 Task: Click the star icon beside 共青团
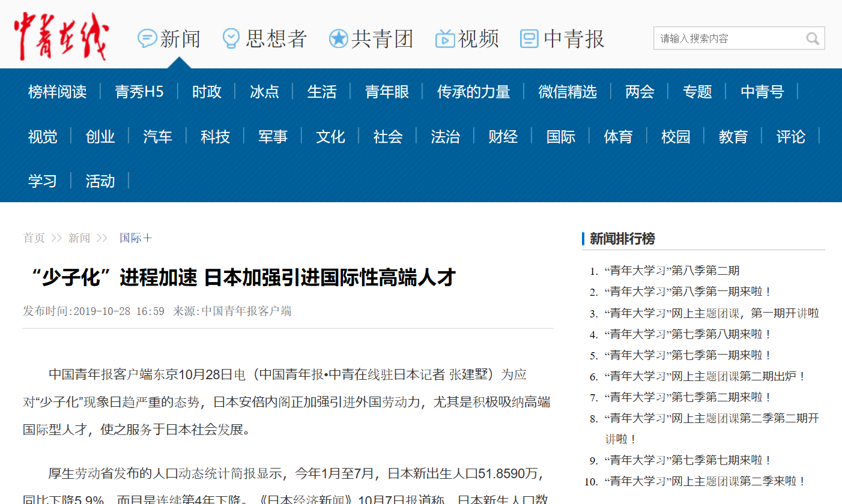(x=338, y=40)
